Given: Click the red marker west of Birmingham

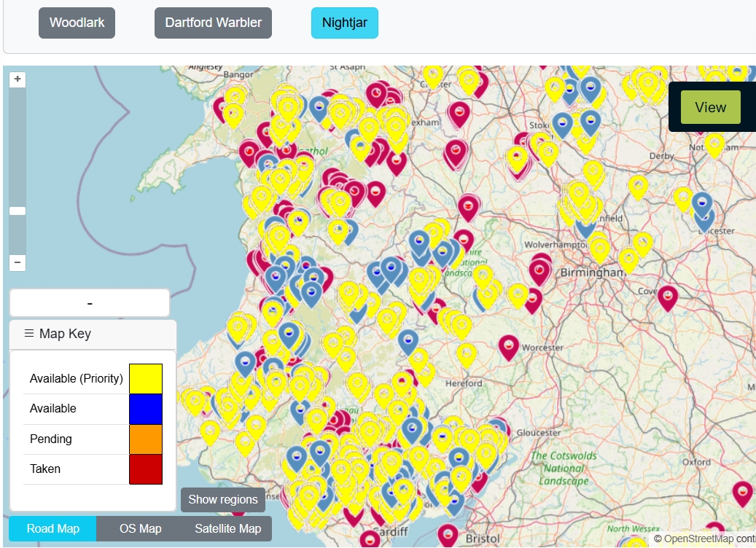Looking at the screenshot, I should click(539, 272).
